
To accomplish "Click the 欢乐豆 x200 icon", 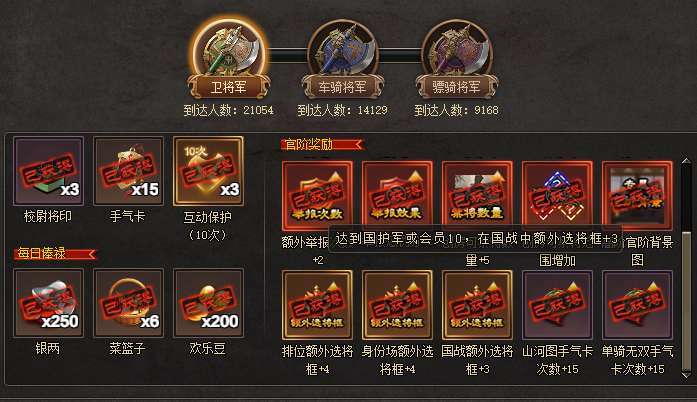I will (x=208, y=303).
